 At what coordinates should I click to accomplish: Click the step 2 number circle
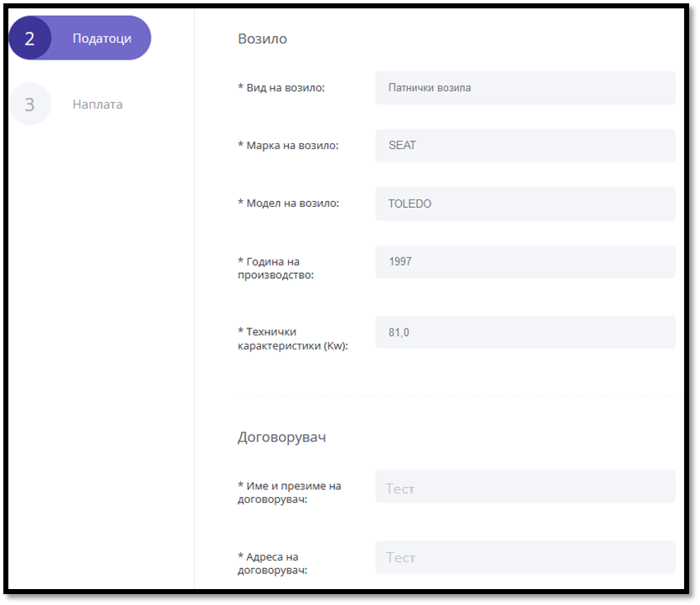(29, 39)
